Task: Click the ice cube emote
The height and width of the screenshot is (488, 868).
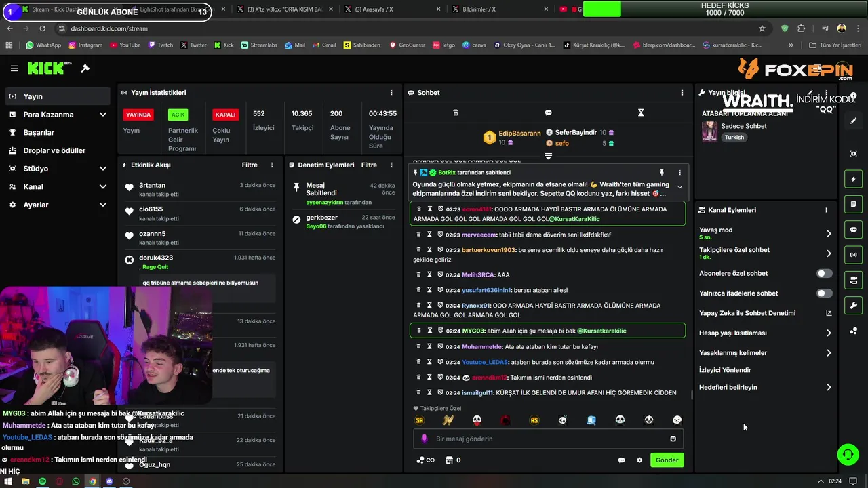Action: [x=591, y=420]
